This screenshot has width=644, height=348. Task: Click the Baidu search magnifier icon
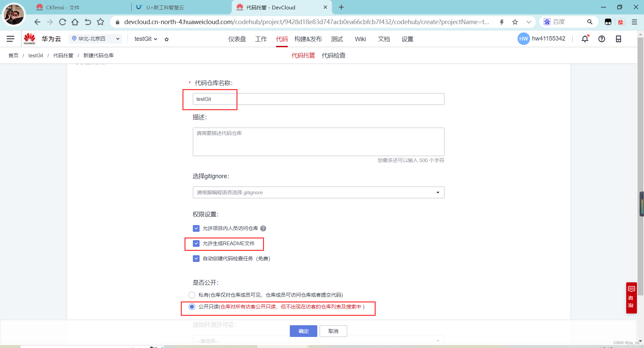coord(590,22)
